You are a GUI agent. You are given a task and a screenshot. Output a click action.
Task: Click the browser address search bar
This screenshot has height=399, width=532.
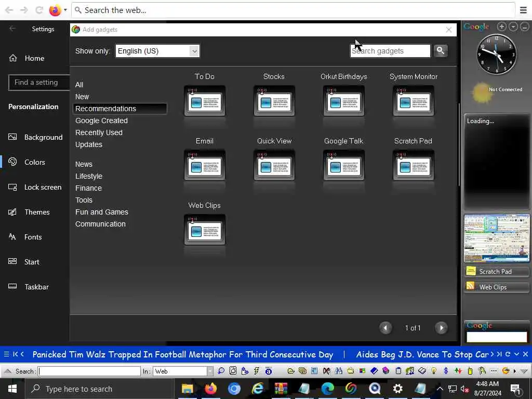pos(293,10)
